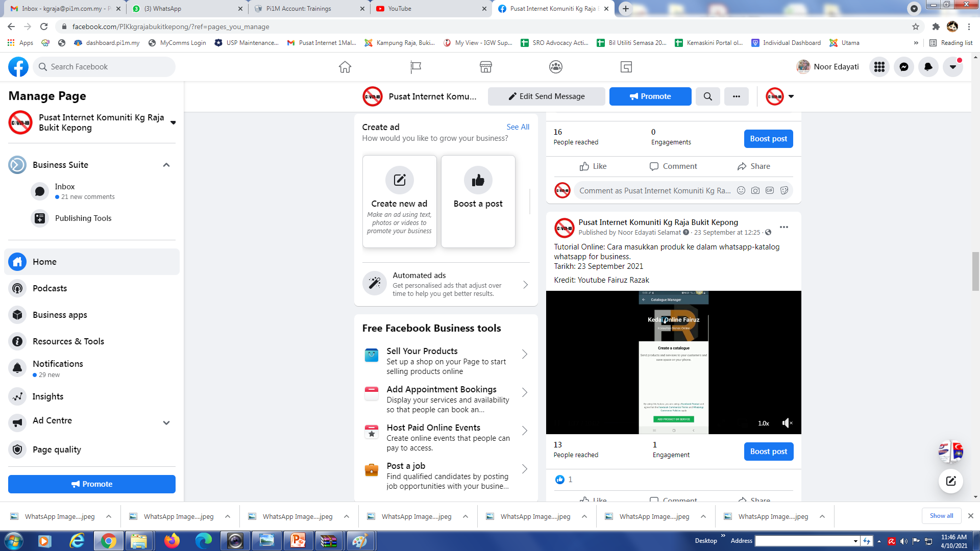This screenshot has height=551, width=980.
Task: Open the Groups icon in top navigation
Action: coord(555,67)
